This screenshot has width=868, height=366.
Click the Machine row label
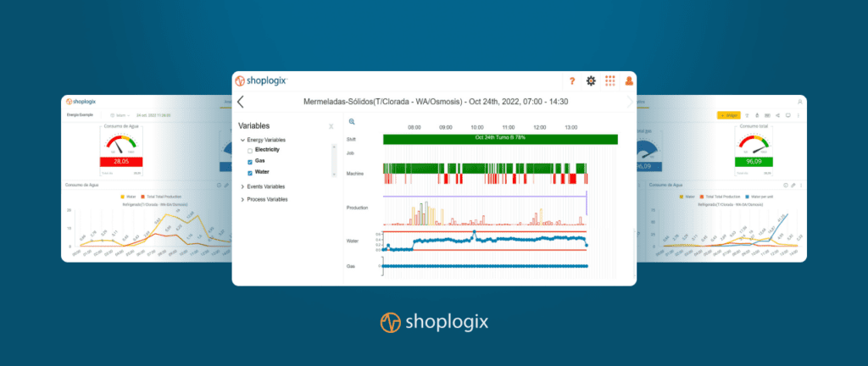(x=355, y=174)
